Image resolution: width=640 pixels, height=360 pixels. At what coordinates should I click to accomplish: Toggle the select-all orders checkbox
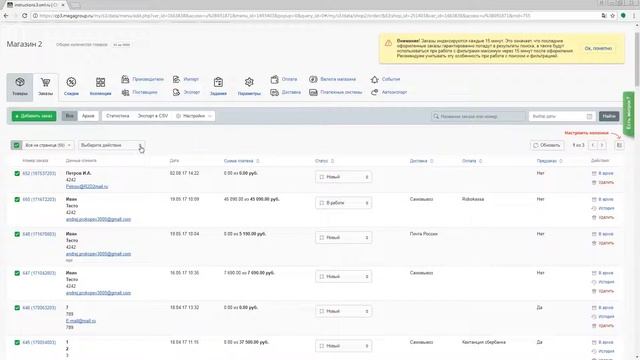[16, 145]
